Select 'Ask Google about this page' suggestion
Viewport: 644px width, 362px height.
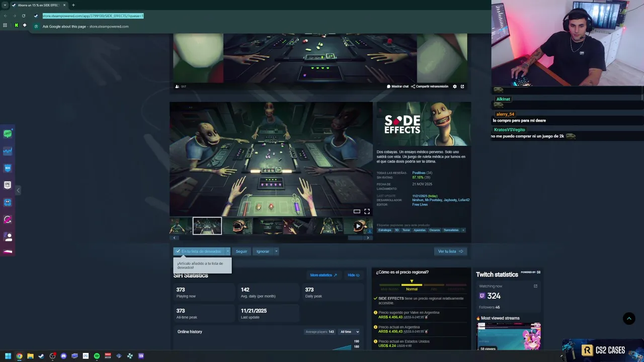tap(86, 26)
